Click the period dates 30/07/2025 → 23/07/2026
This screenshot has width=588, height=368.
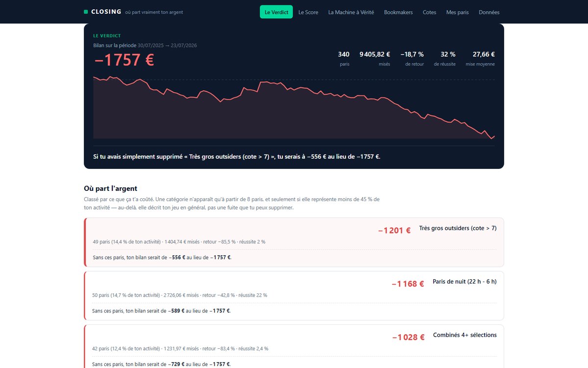[168, 45]
